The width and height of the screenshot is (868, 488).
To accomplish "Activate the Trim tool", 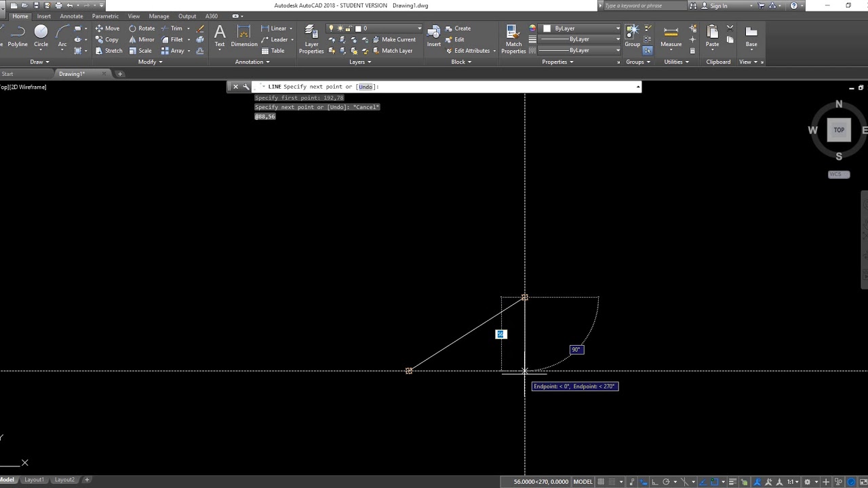I will point(172,28).
